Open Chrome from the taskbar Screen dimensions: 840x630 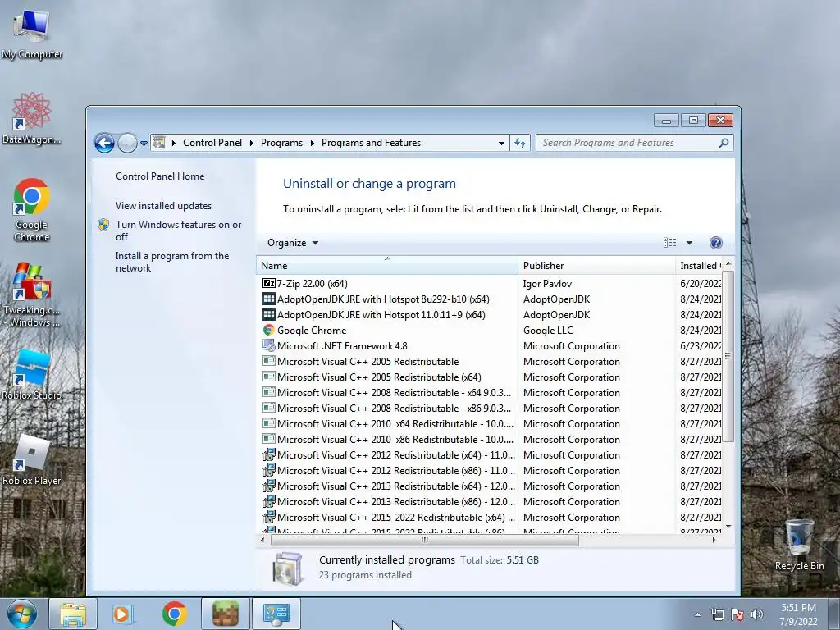point(174,614)
